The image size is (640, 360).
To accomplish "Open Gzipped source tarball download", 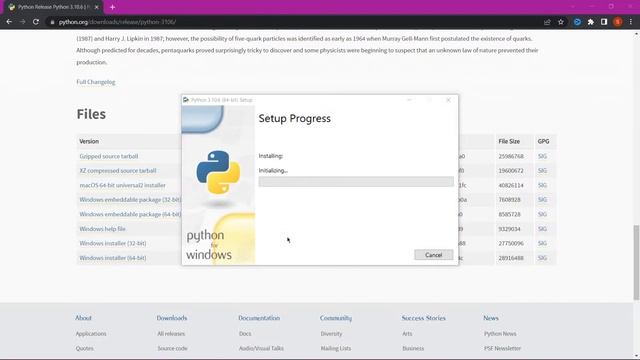I will (109, 156).
